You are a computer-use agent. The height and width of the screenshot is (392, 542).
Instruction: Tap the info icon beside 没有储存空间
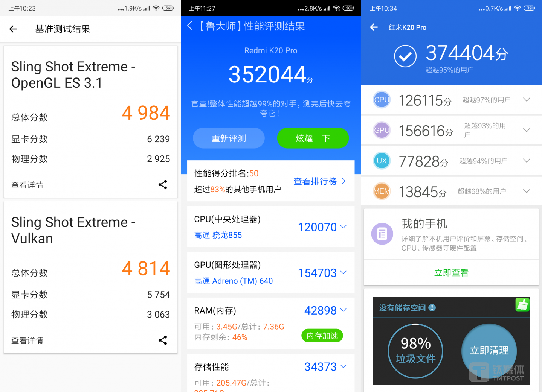[432, 308]
